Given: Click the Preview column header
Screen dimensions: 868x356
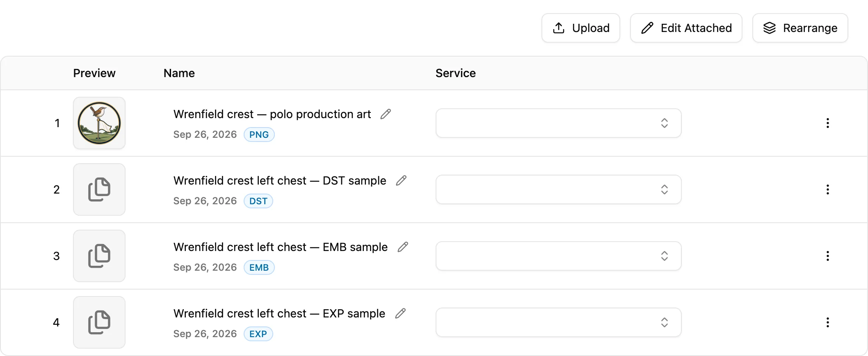Looking at the screenshot, I should [94, 73].
